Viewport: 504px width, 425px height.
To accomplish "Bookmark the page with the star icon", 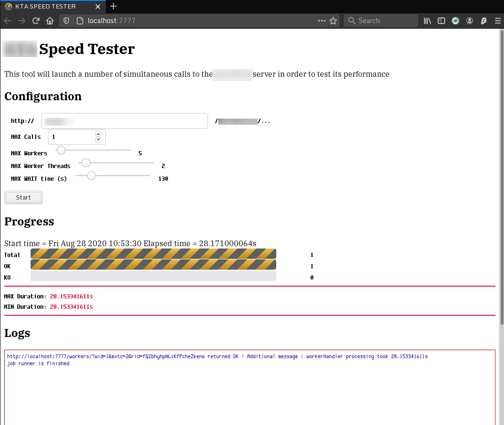I will [333, 21].
